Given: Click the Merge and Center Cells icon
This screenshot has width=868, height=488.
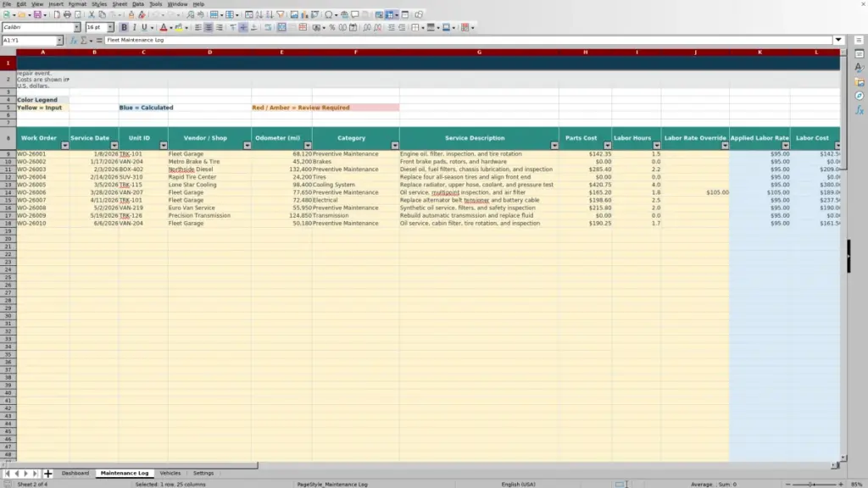Looking at the screenshot, I should coord(281,28).
